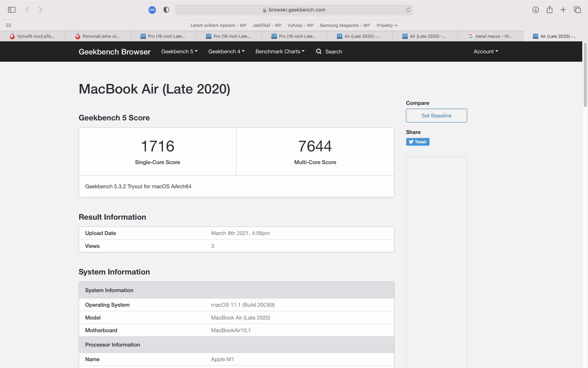This screenshot has height=368, width=588.
Task: Open Letem světem Applem - WP bookmark
Action: tap(218, 25)
